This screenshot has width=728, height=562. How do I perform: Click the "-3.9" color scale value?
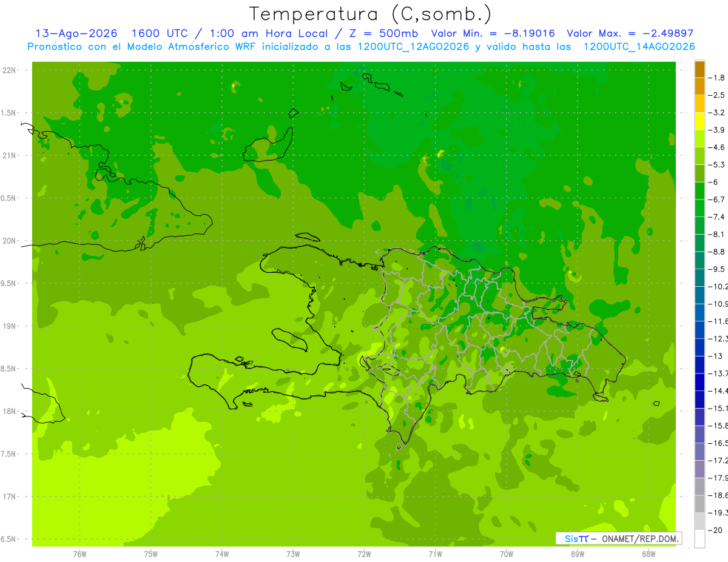(x=717, y=130)
